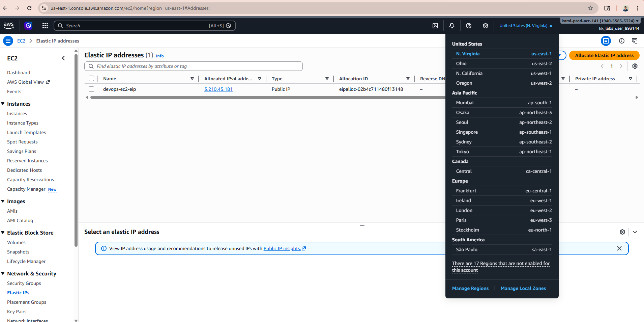Sort by Private IP address column arrow
This screenshot has width=644, height=322.
631,79
